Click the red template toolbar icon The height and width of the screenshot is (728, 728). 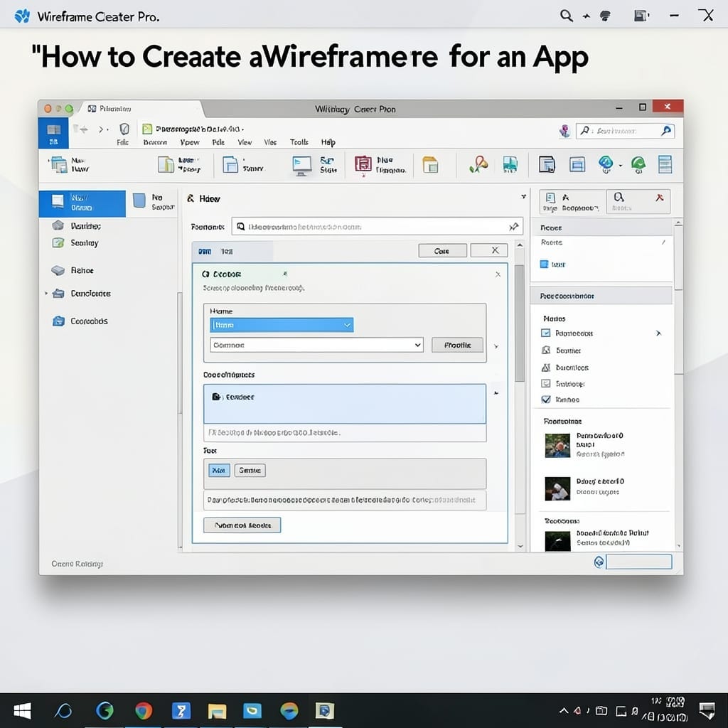[363, 164]
